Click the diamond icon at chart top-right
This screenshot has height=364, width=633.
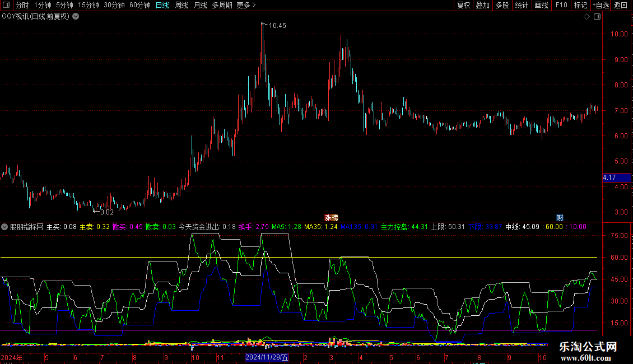[x=587, y=17]
